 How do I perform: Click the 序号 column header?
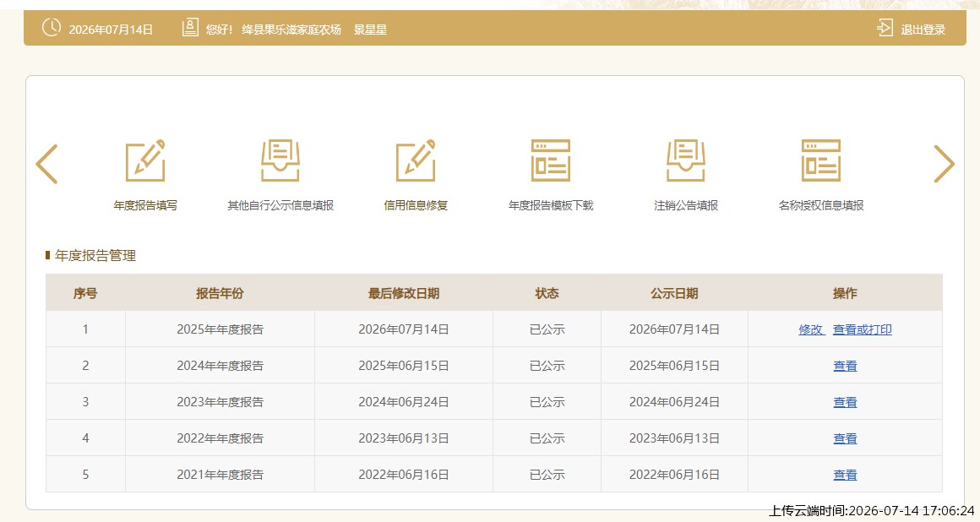point(85,293)
